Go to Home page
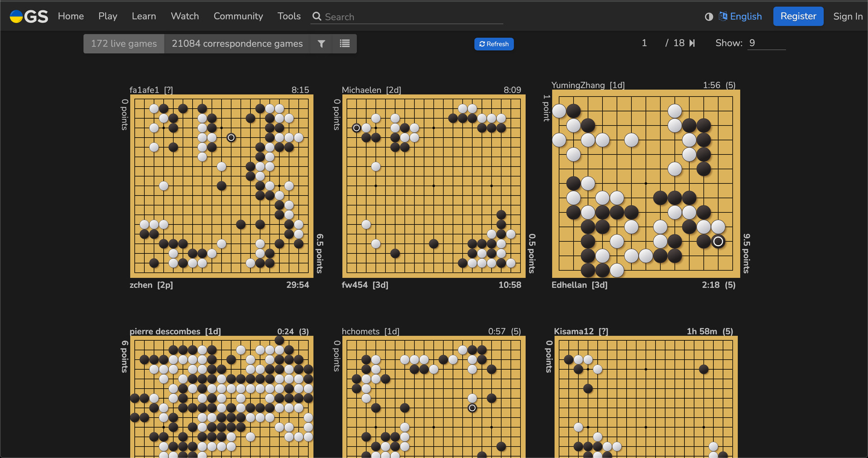Image resolution: width=868 pixels, height=458 pixels. (x=71, y=16)
